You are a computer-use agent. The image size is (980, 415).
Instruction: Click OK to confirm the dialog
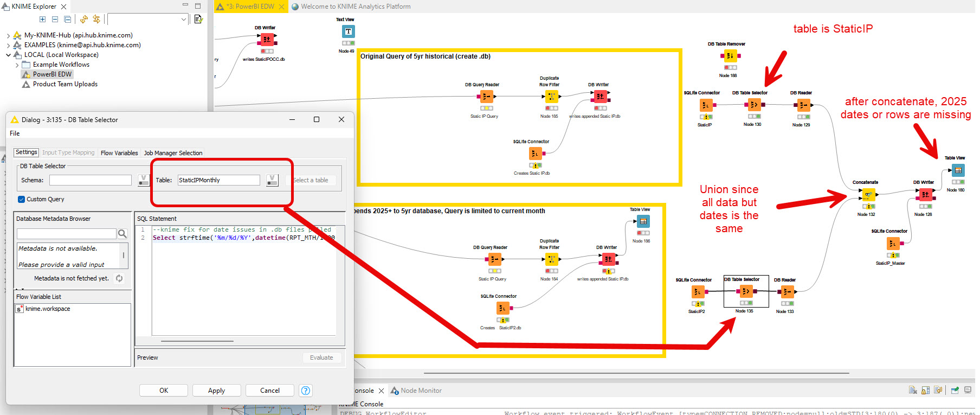(164, 391)
